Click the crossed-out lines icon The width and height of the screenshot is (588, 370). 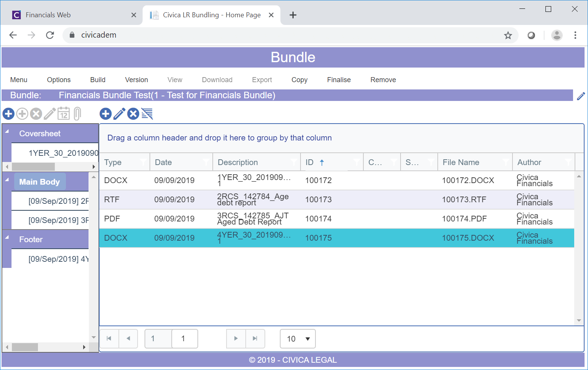coord(147,114)
